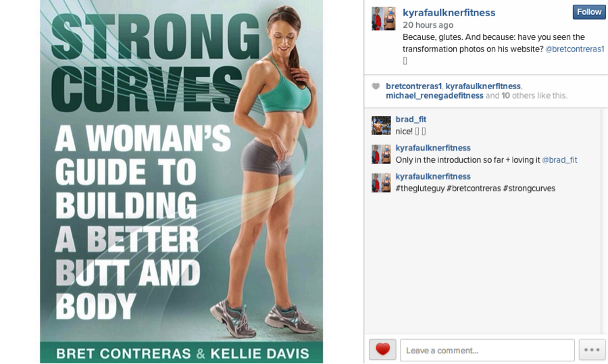The width and height of the screenshot is (608, 364).
Task: Open kyrafaulknerfitness profile avatar at the top
Action: [x=384, y=19]
